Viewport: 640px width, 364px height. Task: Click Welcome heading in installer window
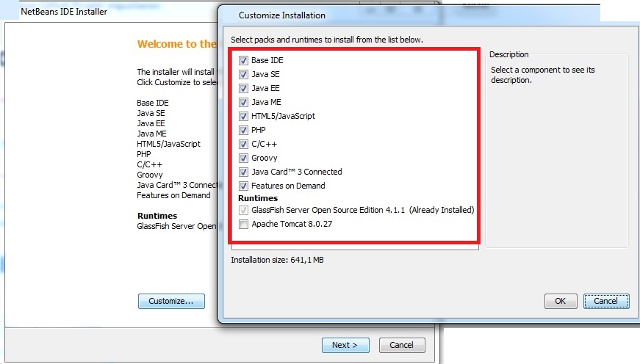177,44
